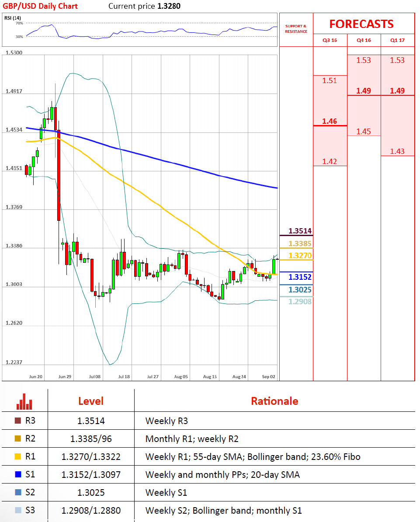The image size is (420, 522).
Task: Click the 1.3025 support level marker
Action: tap(300, 289)
